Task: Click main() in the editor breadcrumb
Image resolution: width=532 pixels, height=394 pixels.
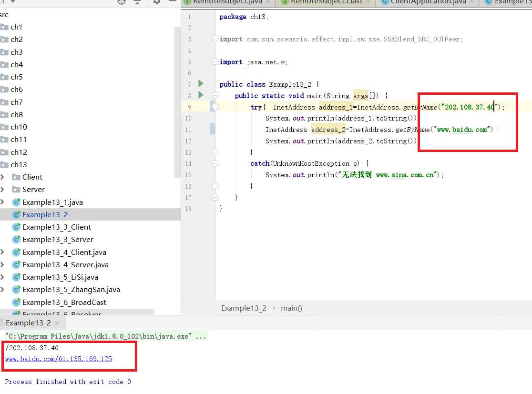Action: pos(291,308)
